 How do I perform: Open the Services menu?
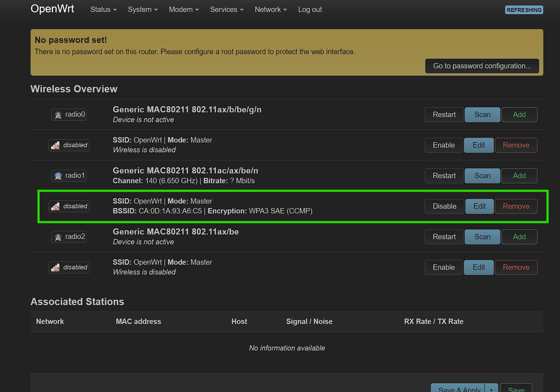(227, 9)
